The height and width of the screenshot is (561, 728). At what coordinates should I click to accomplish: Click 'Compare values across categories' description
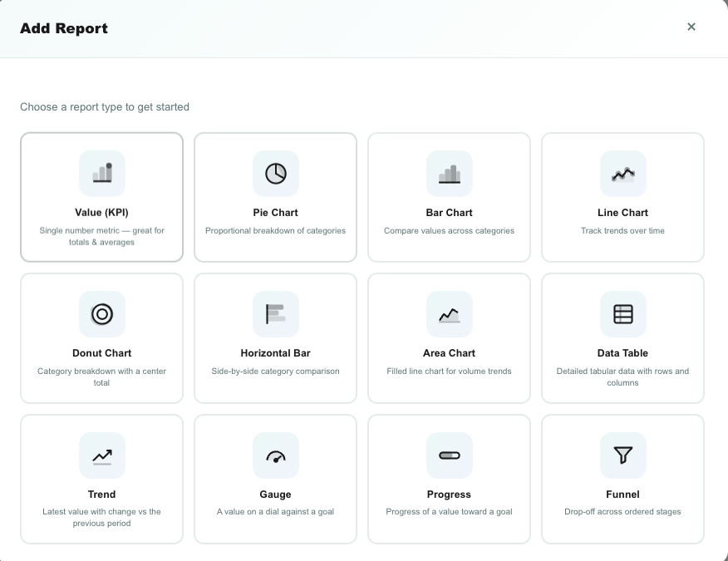pyautogui.click(x=449, y=231)
